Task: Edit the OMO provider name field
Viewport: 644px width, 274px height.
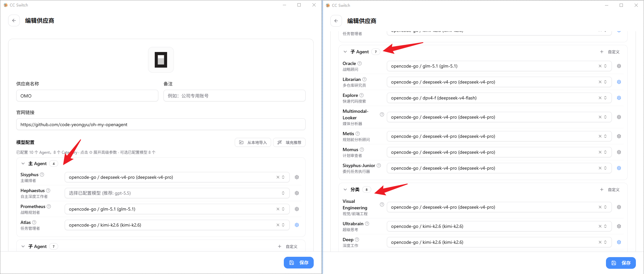Action: pyautogui.click(x=87, y=96)
